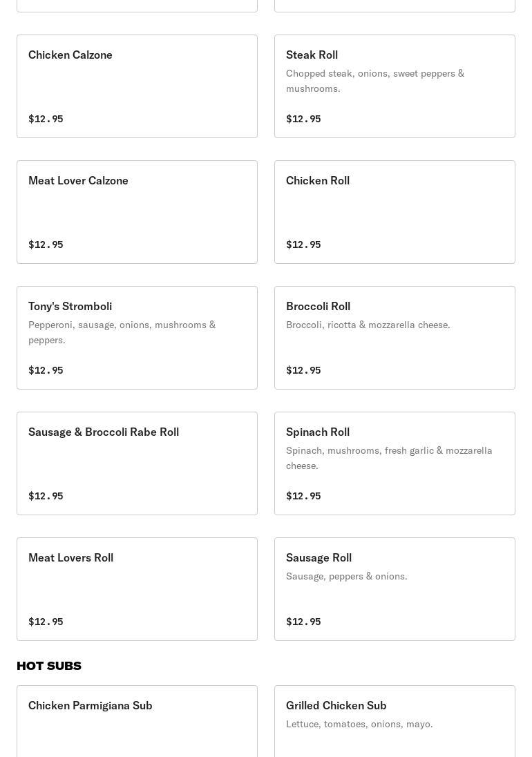Viewport: 532px width, 757px height.
Task: Click the Grilled Chicken Sub toppings text
Action: pos(359,724)
